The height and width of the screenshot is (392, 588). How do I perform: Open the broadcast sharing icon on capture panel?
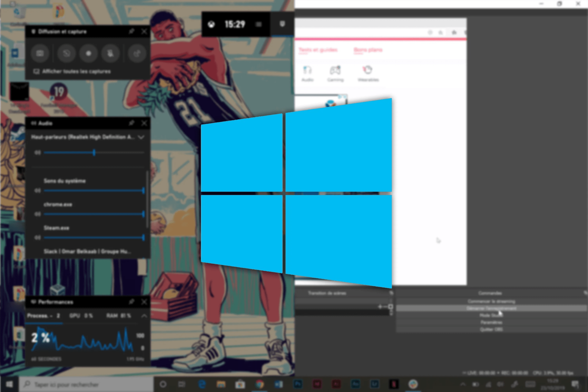[x=136, y=53]
